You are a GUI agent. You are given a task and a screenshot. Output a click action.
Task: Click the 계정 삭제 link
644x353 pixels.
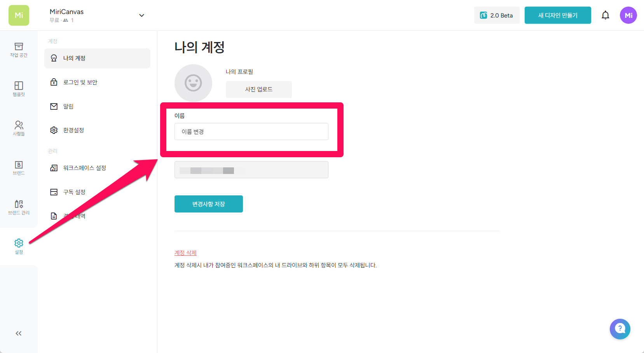185,253
